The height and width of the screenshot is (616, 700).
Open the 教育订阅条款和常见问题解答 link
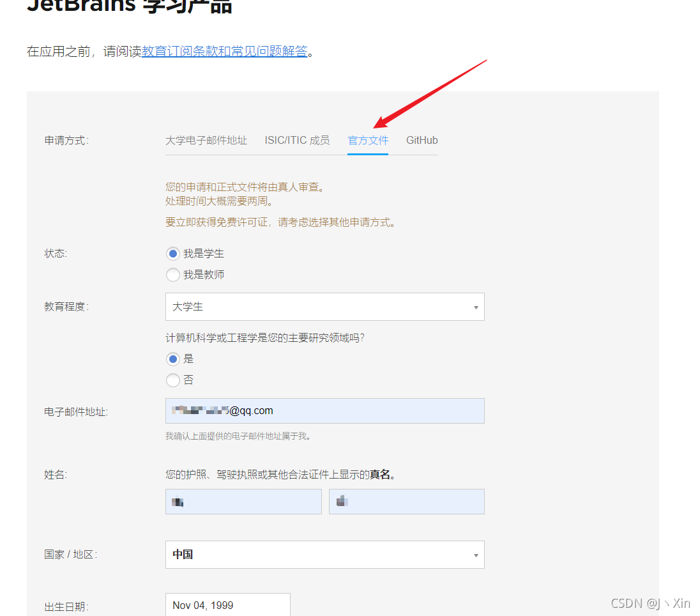tap(225, 51)
